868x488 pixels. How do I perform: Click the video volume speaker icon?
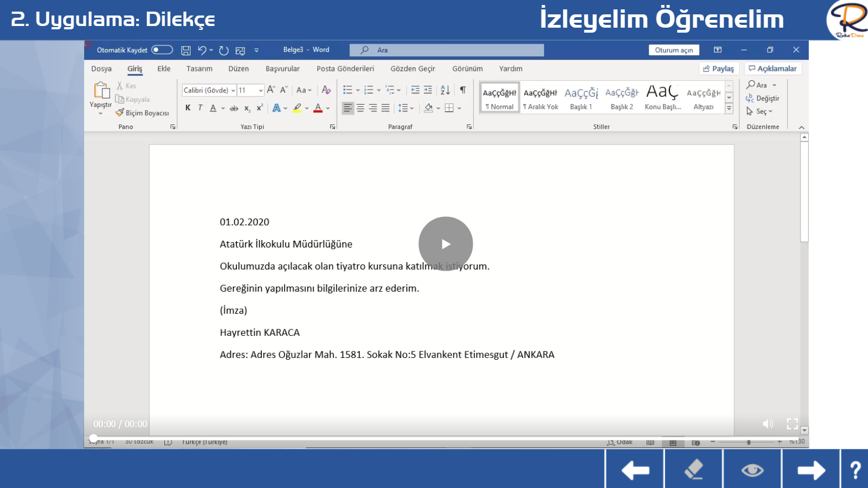(768, 424)
